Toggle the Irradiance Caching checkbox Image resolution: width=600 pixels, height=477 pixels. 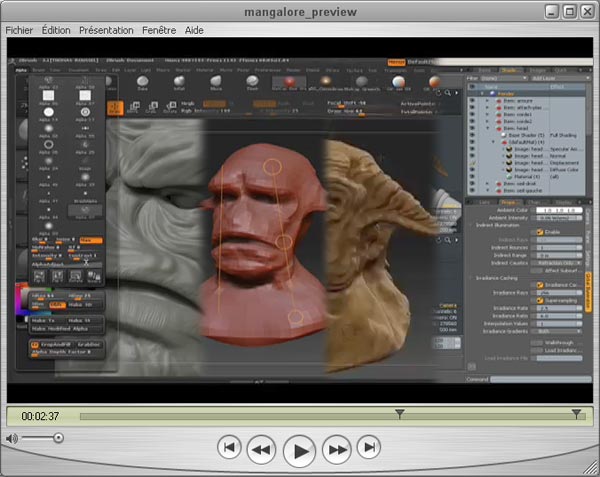click(x=540, y=284)
